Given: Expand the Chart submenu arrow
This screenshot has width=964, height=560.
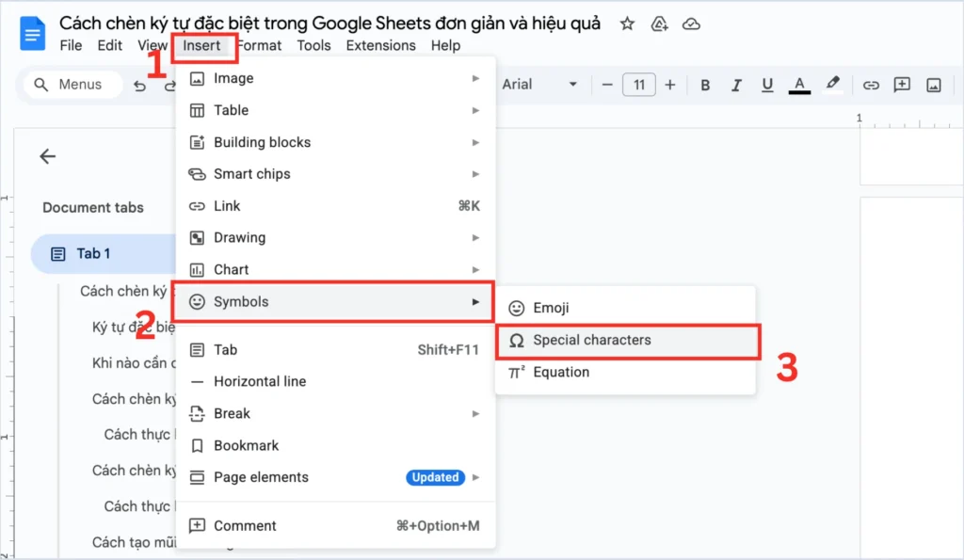Looking at the screenshot, I should [475, 269].
